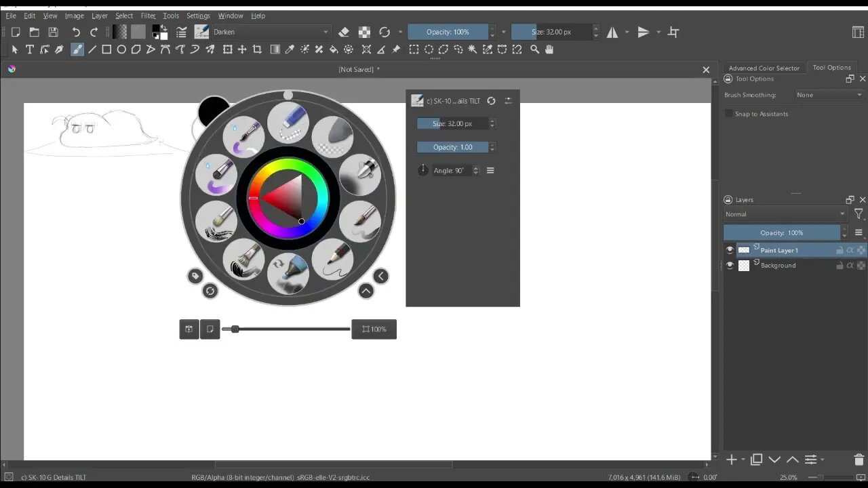Screen dimensions: 868x488
Task: Toggle eraser mode
Action: coord(344,32)
